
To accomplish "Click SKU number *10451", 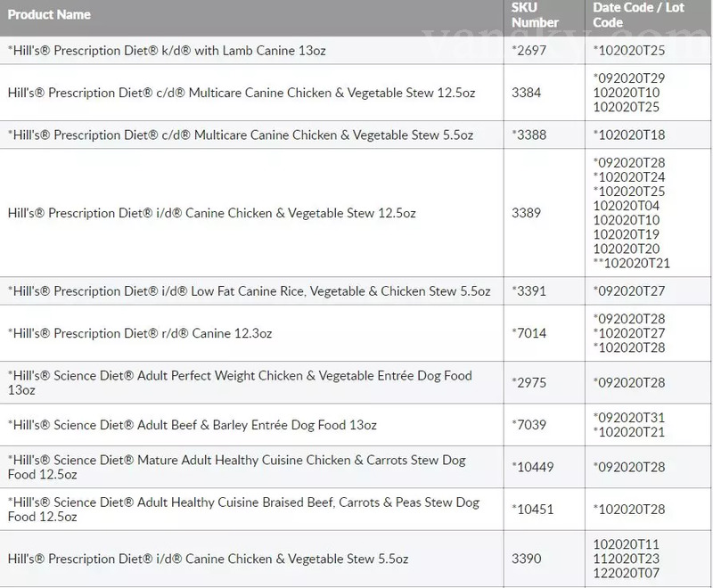I will [531, 509].
